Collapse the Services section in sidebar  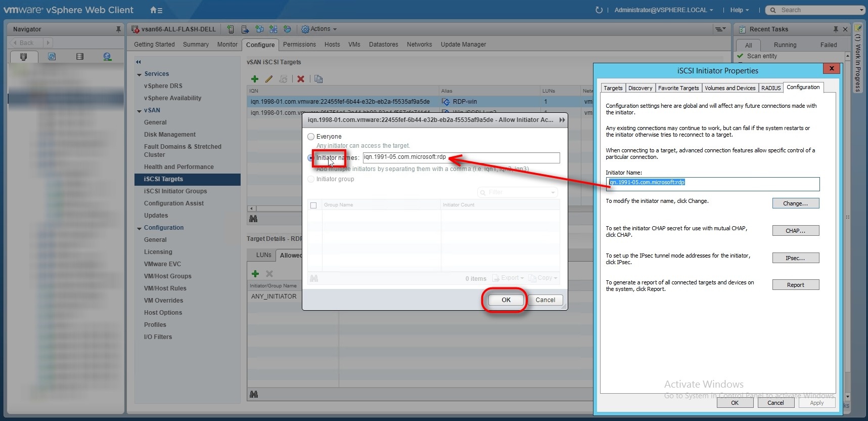(139, 74)
